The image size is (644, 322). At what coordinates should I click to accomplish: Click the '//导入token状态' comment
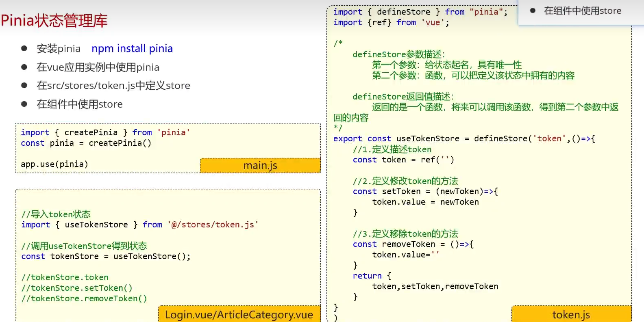56,214
